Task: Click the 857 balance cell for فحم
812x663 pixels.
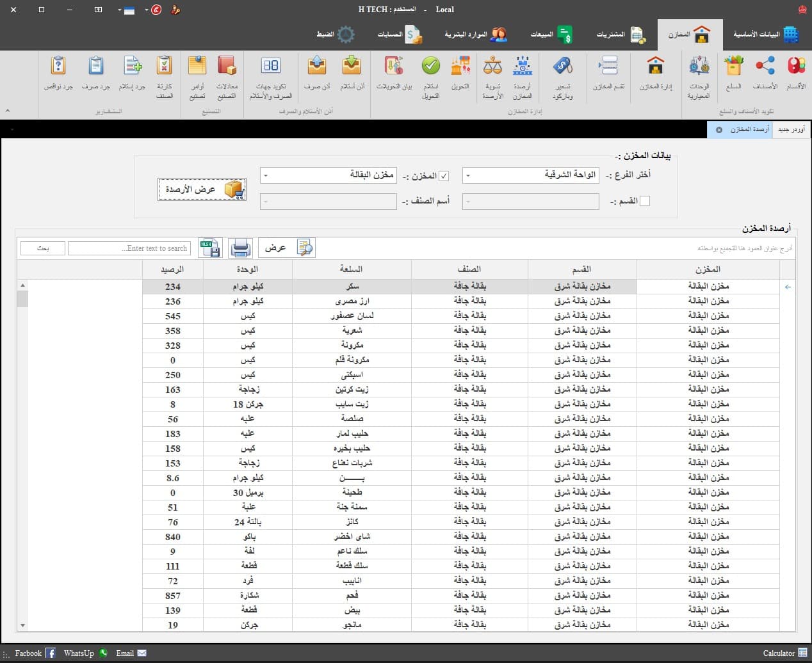Action: [173, 596]
